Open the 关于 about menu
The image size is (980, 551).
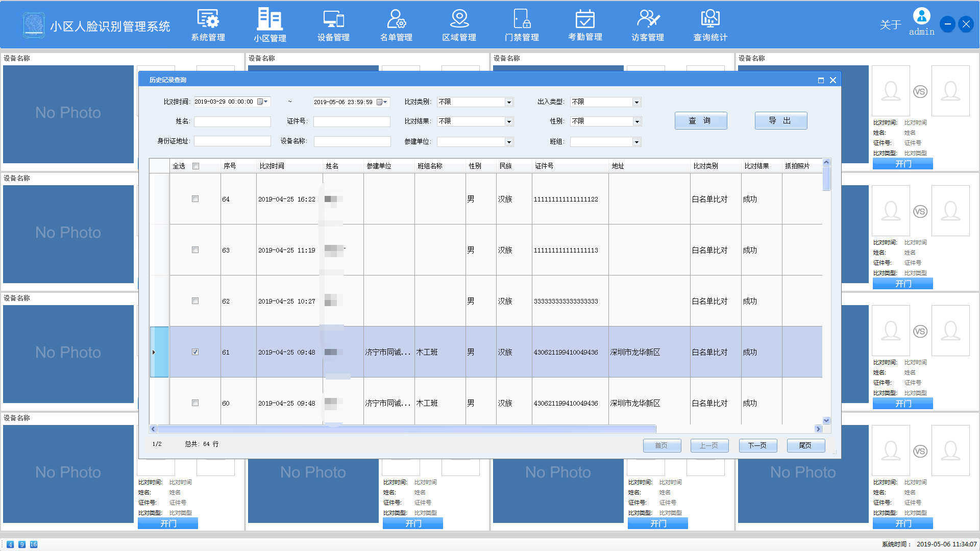click(890, 25)
